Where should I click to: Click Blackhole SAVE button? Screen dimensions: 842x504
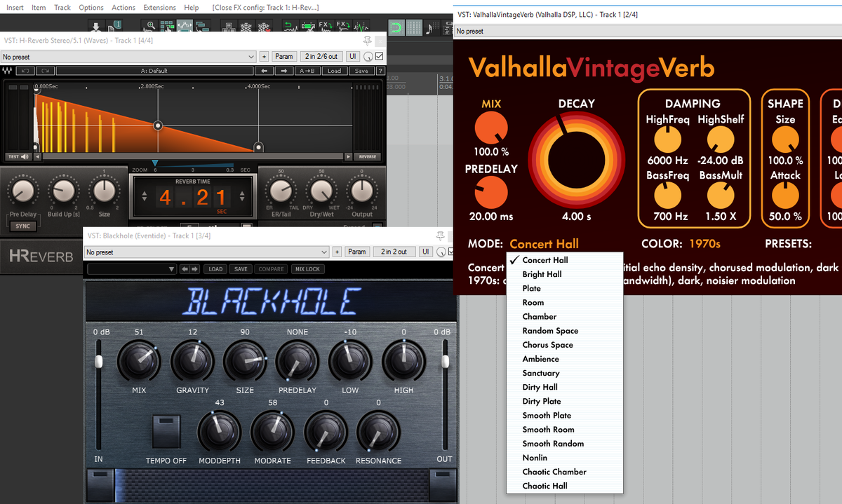241,268
